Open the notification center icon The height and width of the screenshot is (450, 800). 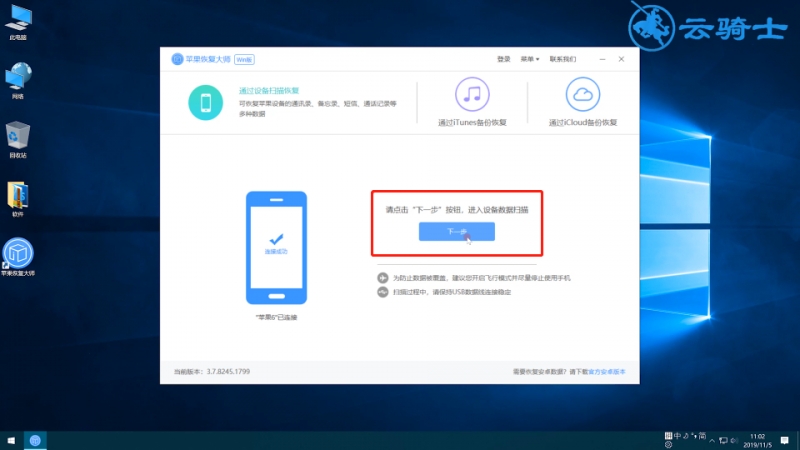tap(785, 441)
